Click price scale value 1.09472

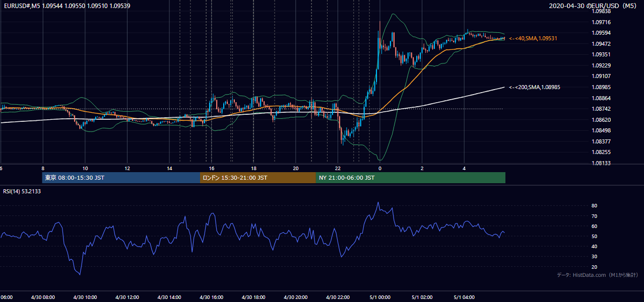601,44
